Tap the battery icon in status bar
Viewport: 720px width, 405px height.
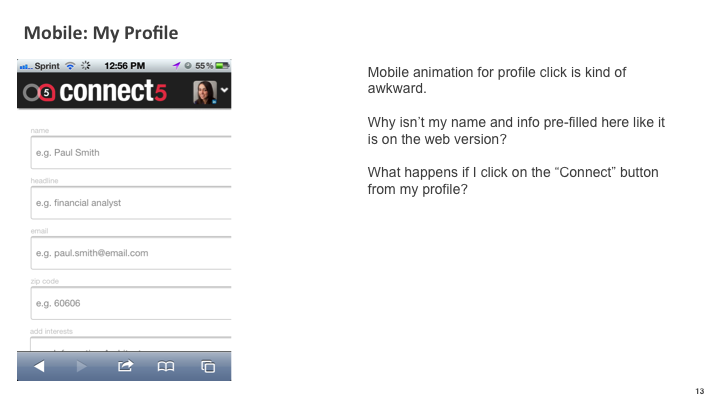pyautogui.click(x=222, y=66)
